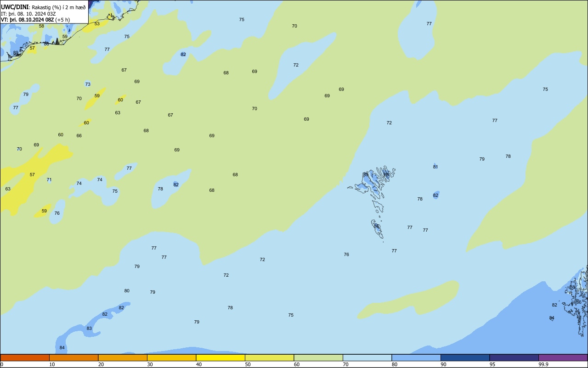This screenshot has height=368, width=588.
Task: Click the 70–80 pale blue legend swatch
Action: (367, 357)
